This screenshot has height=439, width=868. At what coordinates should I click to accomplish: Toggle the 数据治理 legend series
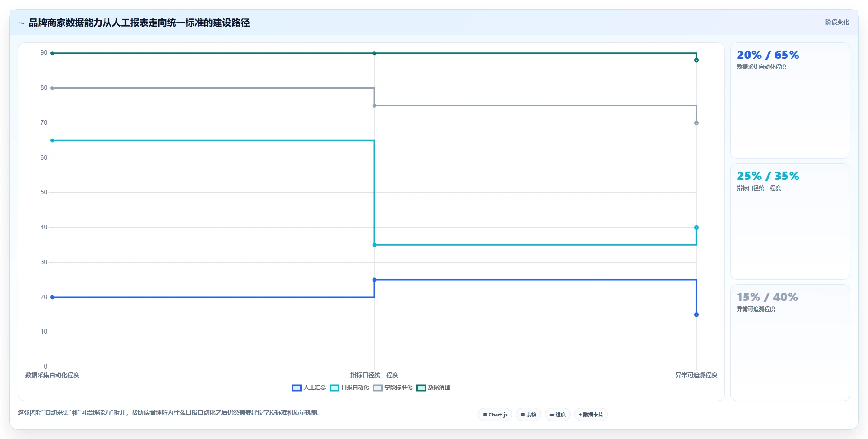pyautogui.click(x=433, y=387)
